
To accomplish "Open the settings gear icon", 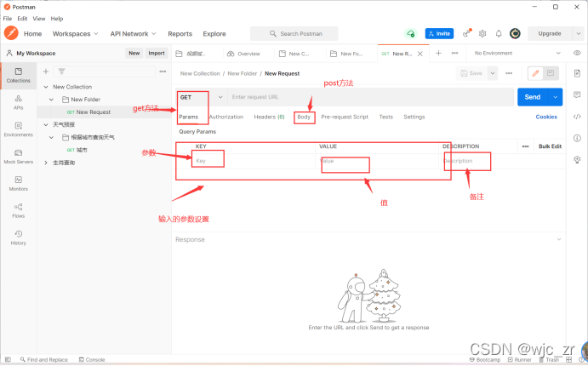I will [482, 33].
